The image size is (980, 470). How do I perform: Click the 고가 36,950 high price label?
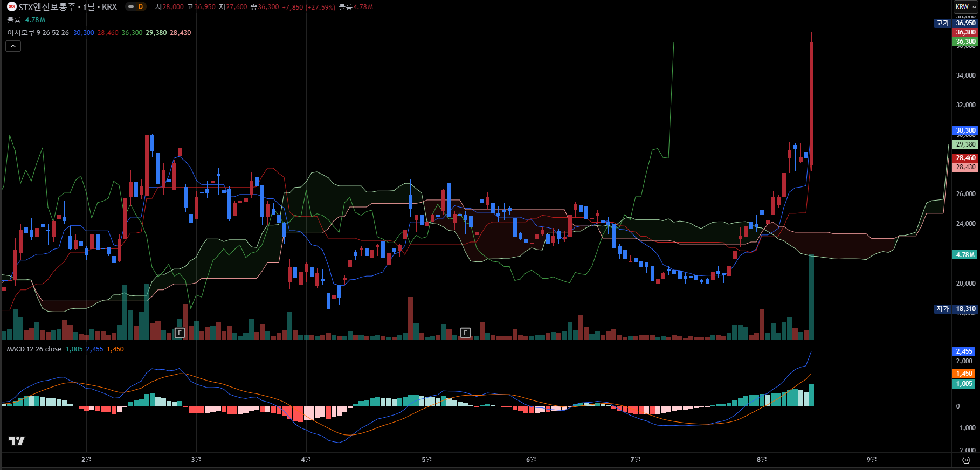pos(956,23)
